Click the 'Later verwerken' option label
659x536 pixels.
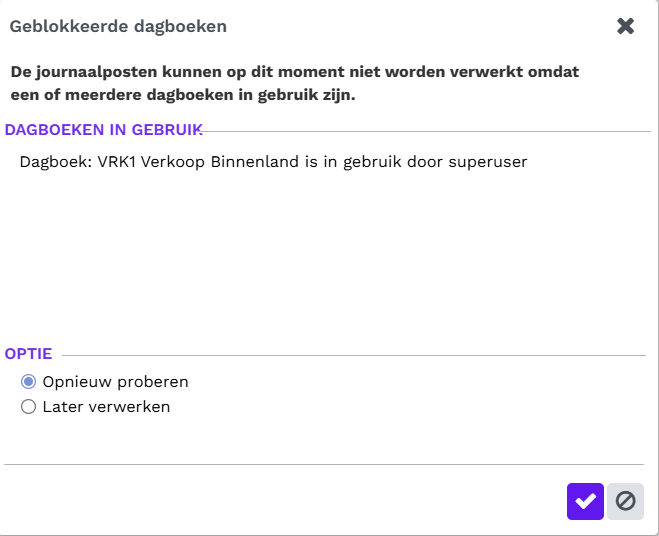[x=106, y=407]
